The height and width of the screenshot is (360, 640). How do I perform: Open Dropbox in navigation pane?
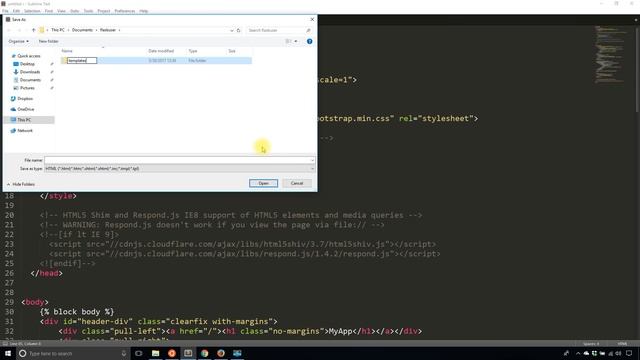[24, 99]
